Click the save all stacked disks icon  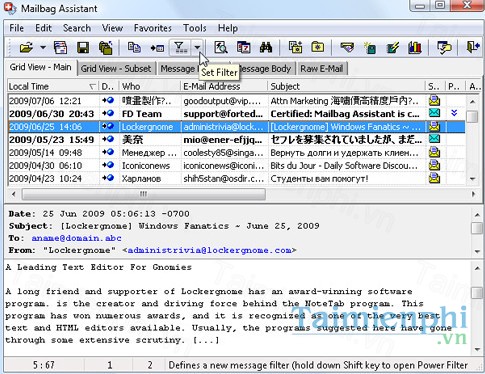(106, 48)
